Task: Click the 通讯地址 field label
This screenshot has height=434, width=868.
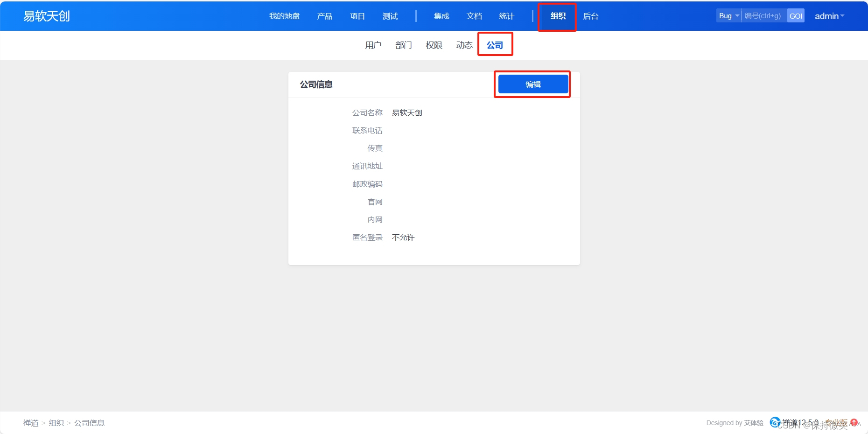Action: coord(367,166)
